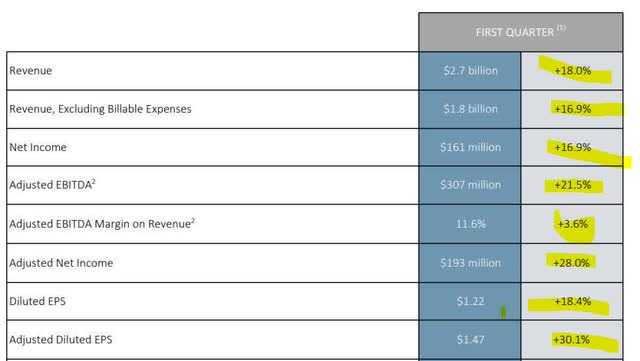This screenshot has width=640, height=361.
Task: Click +16.9% in the Revenue, Excluding Billable Expenses row
Action: pos(573,109)
